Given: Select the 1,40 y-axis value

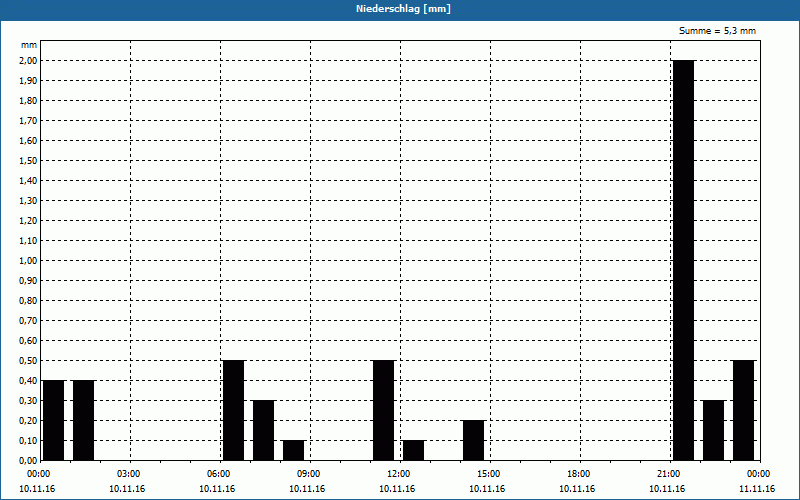Looking at the screenshot, I should click(x=29, y=181).
